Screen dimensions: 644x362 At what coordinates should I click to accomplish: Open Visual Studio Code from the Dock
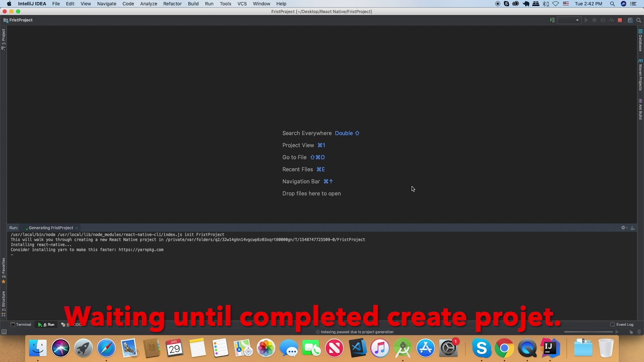click(x=358, y=348)
